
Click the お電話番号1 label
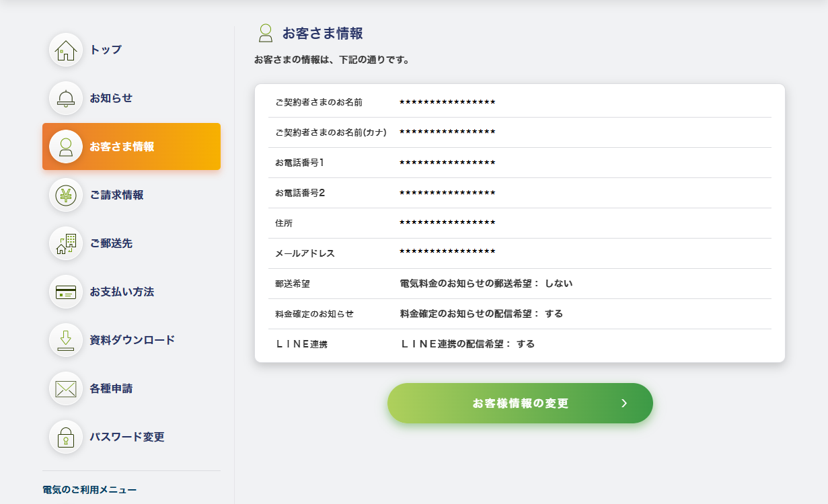[300, 163]
